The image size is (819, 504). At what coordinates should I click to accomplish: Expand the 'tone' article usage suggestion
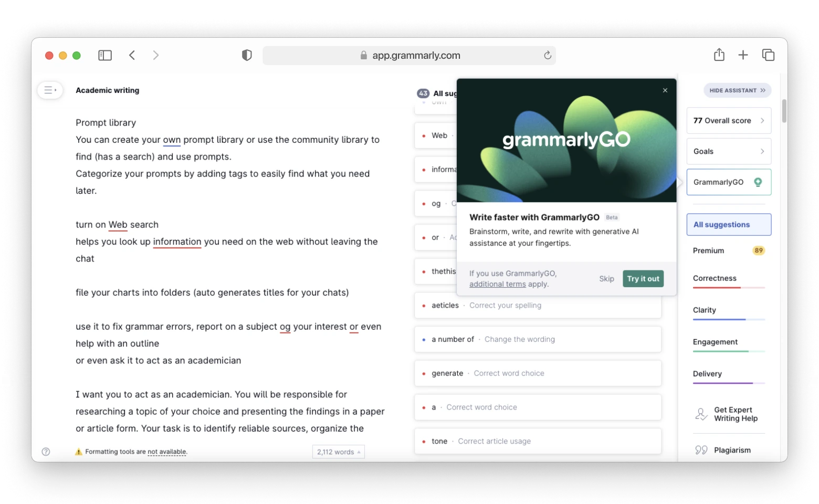click(x=538, y=442)
